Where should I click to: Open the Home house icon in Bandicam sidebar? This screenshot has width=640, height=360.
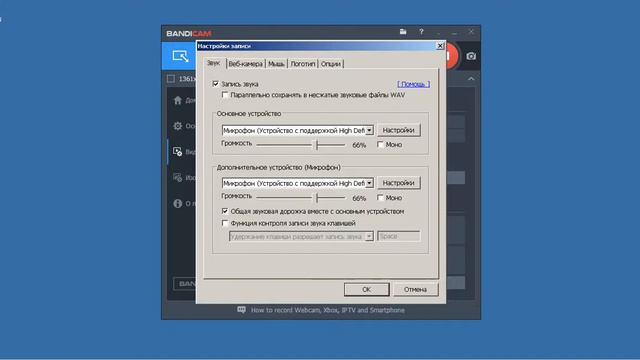[x=178, y=100]
